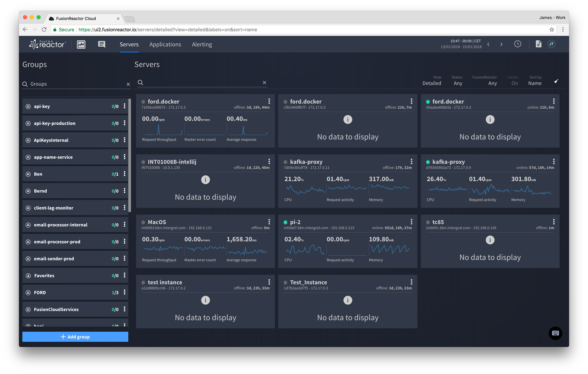Open options menu for Ben group

(x=125, y=174)
